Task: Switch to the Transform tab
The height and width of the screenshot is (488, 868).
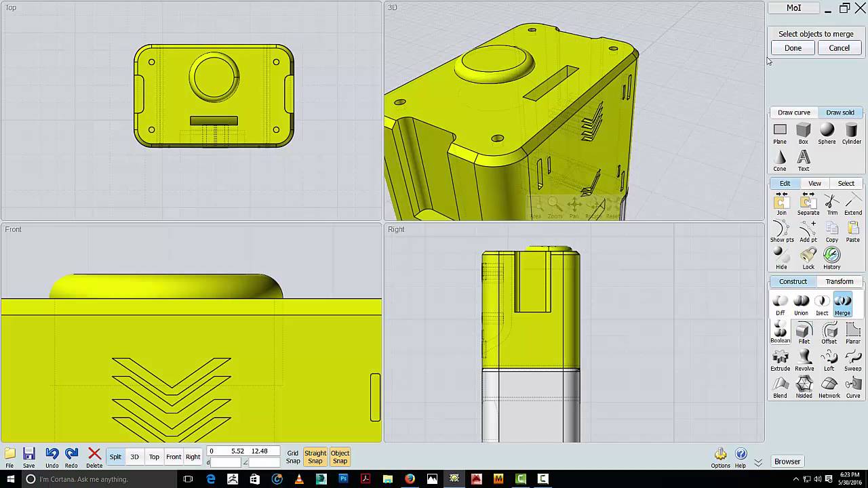Action: click(840, 282)
